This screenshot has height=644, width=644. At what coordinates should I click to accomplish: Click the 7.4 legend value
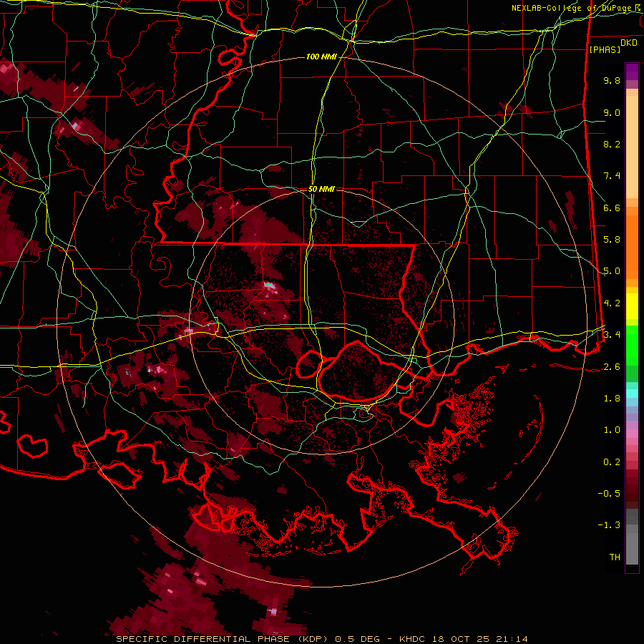[x=612, y=176]
